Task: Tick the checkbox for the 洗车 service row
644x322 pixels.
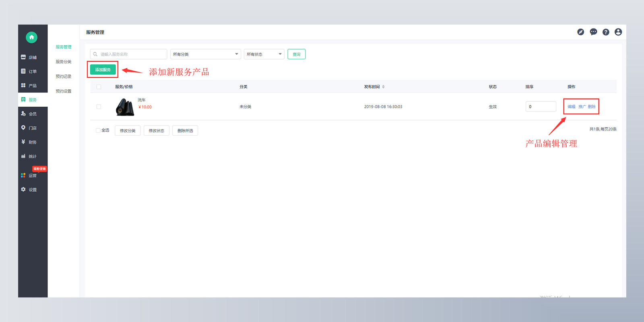Action: [x=99, y=107]
